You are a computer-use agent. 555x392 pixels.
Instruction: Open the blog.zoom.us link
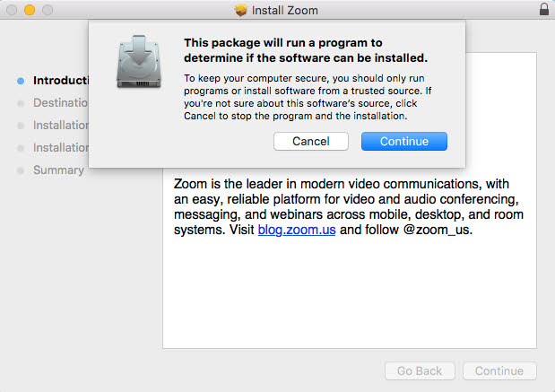click(297, 230)
